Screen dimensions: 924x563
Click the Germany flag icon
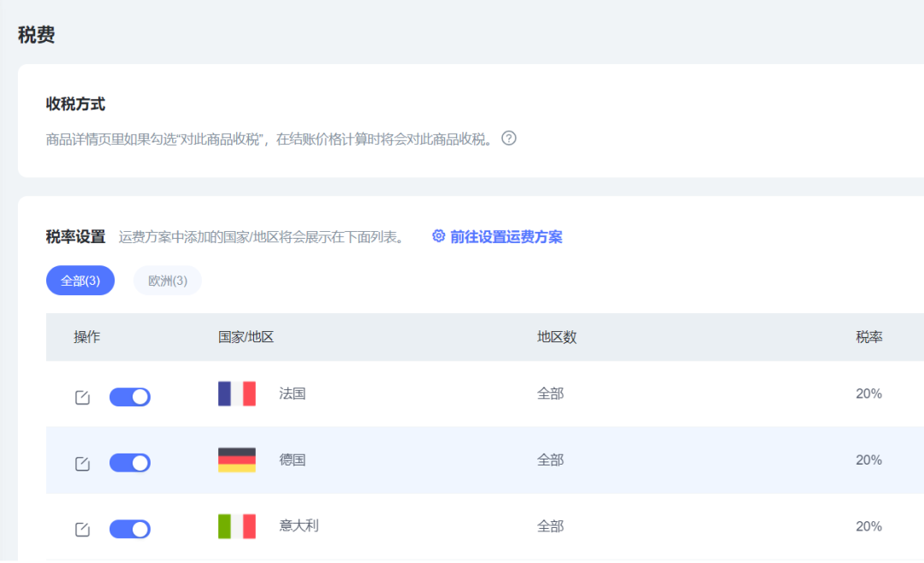[237, 459]
